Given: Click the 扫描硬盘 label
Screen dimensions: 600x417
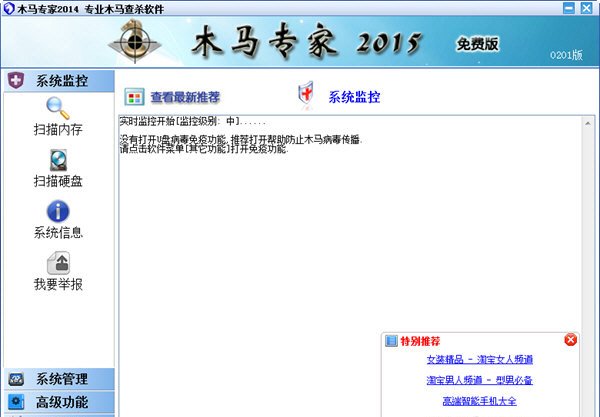Looking at the screenshot, I should coord(58,181).
